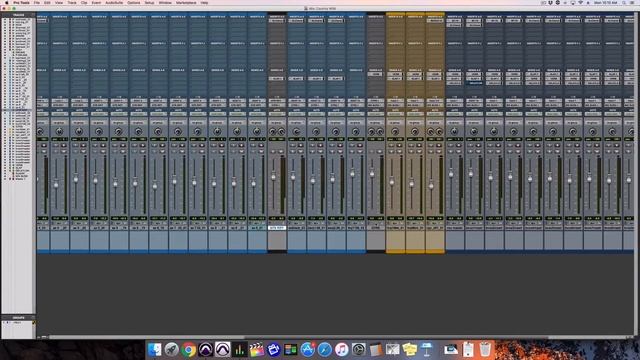Open the group selector on the first gold strip

pyautogui.click(x=396, y=122)
